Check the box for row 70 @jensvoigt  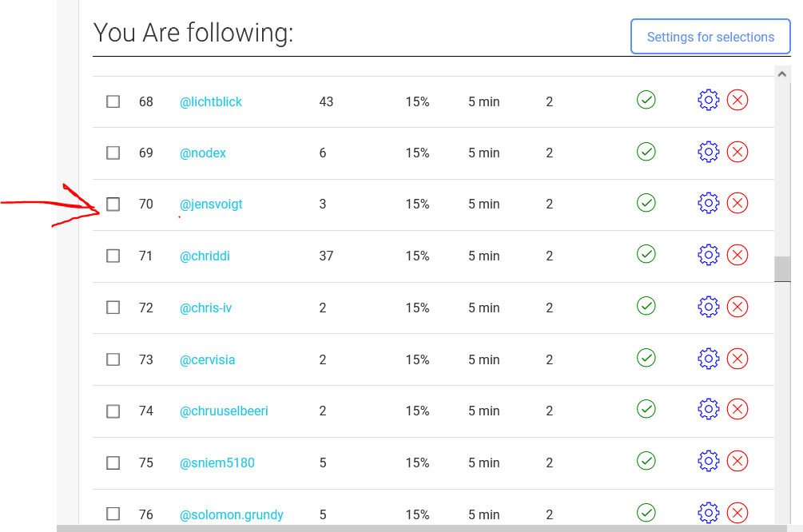113,204
